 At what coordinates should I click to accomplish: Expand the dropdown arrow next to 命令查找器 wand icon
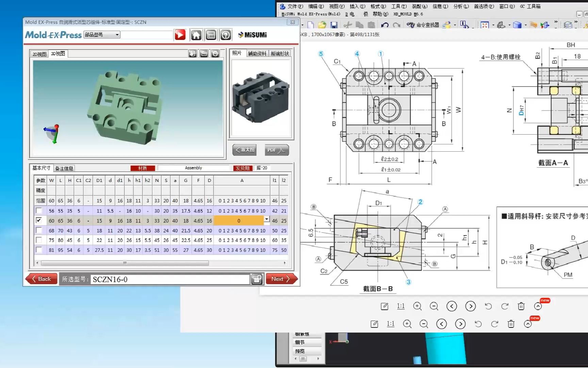pyautogui.click(x=455, y=25)
